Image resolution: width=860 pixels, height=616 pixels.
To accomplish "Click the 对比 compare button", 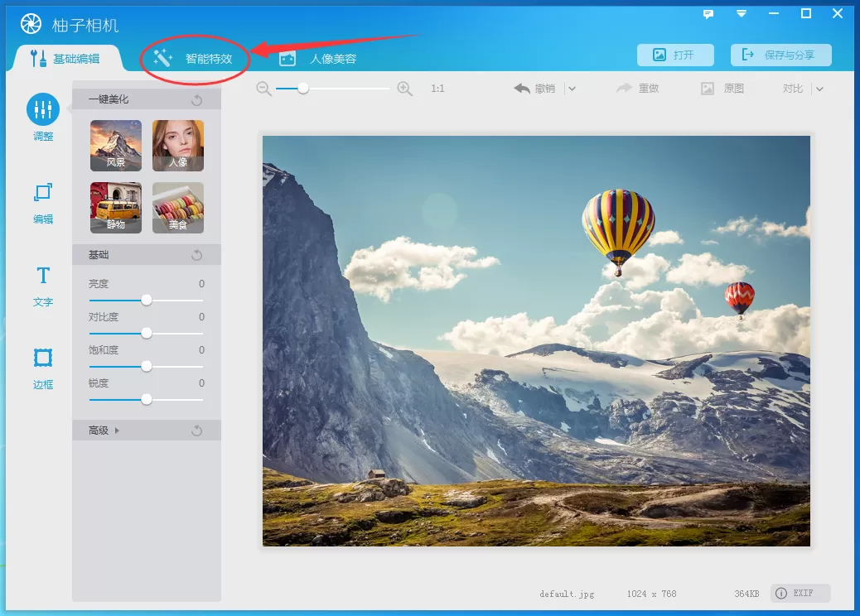I will (x=793, y=89).
